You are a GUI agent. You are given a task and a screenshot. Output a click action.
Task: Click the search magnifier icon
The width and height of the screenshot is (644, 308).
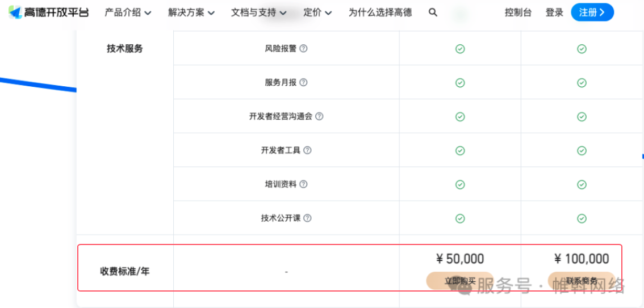pyautogui.click(x=433, y=12)
